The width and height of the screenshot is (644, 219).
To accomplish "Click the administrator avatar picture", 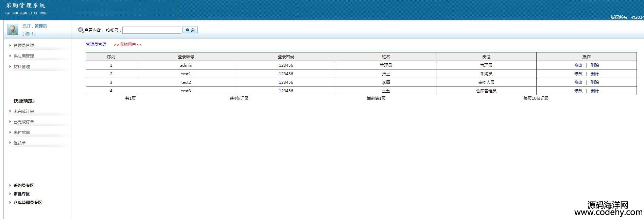I will 13,30.
